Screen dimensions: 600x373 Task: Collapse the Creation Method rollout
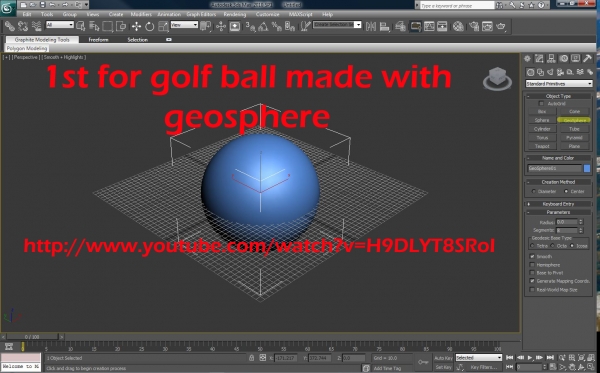coord(558,182)
